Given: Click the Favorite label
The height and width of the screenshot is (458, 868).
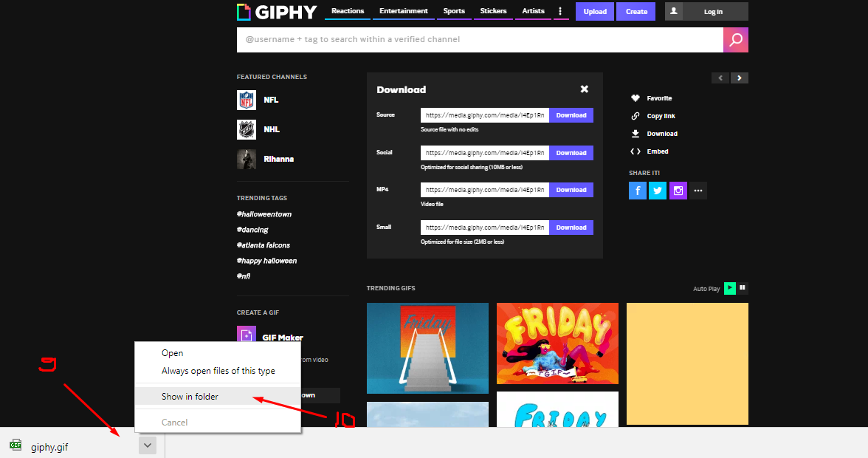Looking at the screenshot, I should tap(659, 98).
